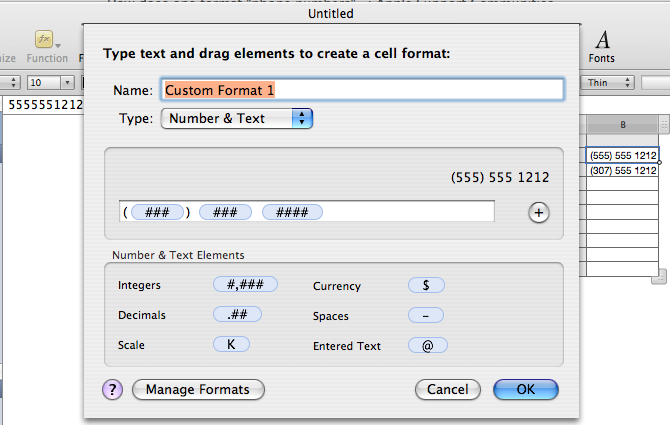Image resolution: width=670 pixels, height=425 pixels.
Task: Click the Cancel button
Action: tap(447, 389)
